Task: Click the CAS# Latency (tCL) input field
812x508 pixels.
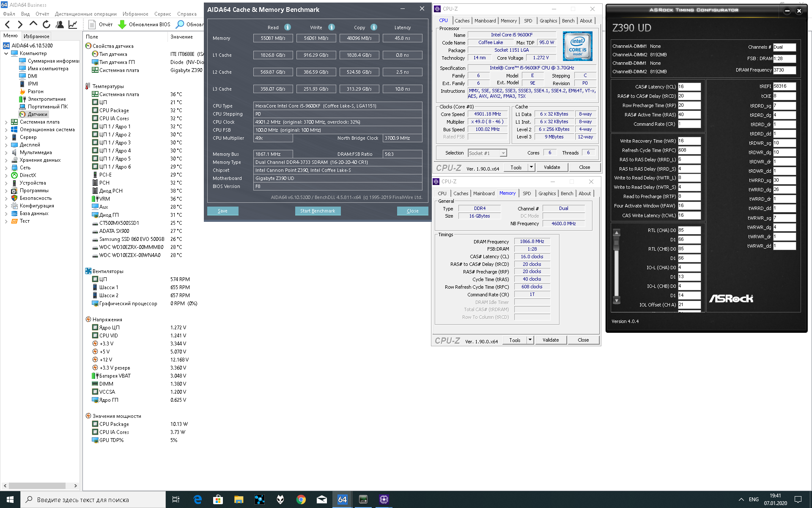Action: coord(689,87)
